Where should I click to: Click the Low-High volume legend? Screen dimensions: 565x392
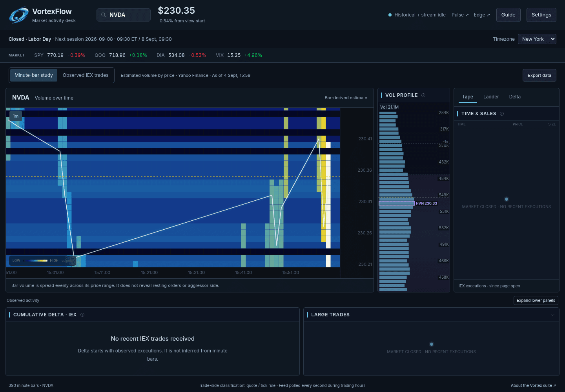point(42,260)
